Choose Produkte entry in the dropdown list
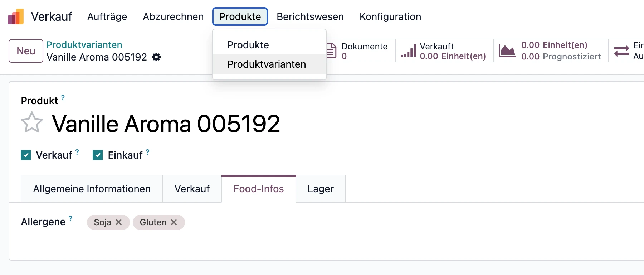644x275 pixels. [x=248, y=45]
